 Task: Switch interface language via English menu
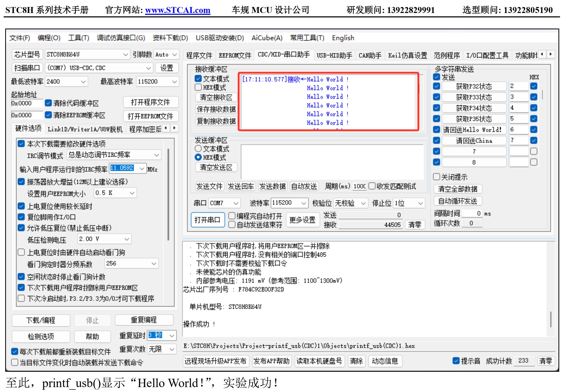click(343, 38)
